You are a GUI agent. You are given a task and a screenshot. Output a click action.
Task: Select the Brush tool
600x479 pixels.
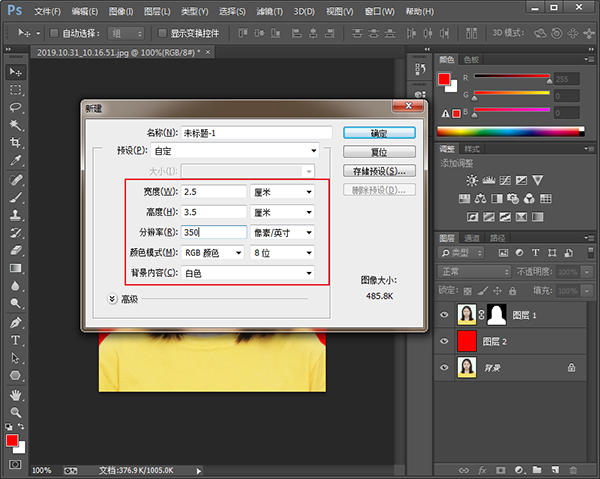click(x=16, y=197)
